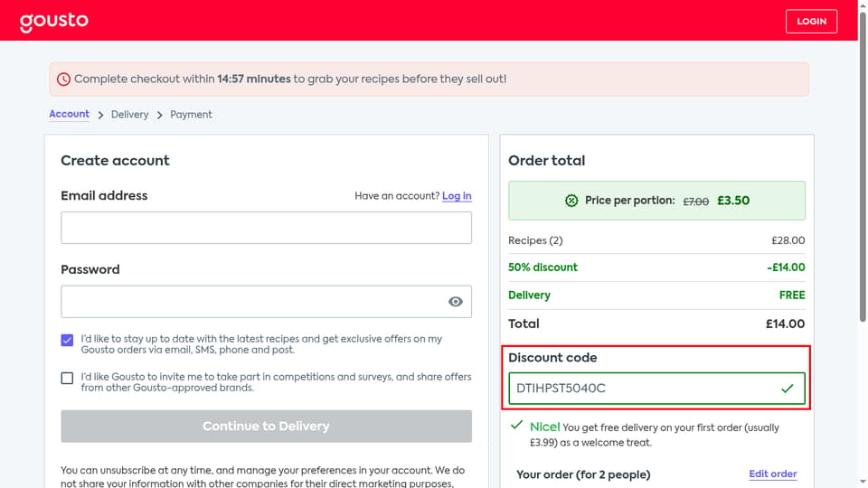
Task: Click the 'Discount code' label
Action: click(x=552, y=358)
